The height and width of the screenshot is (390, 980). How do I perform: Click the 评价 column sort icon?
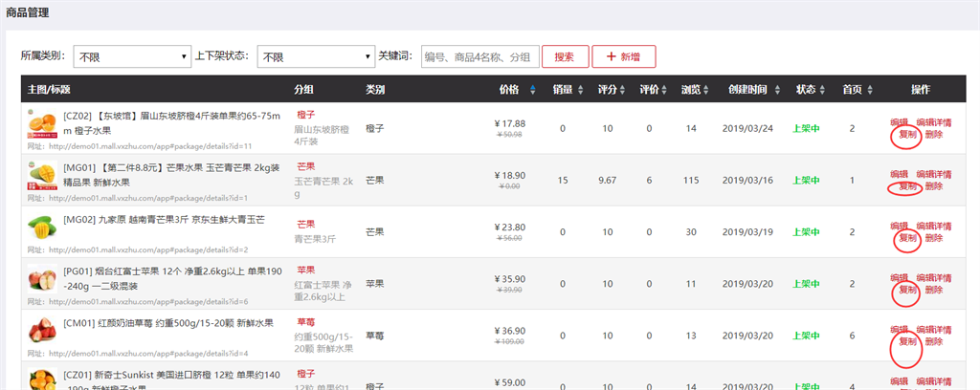(x=666, y=91)
